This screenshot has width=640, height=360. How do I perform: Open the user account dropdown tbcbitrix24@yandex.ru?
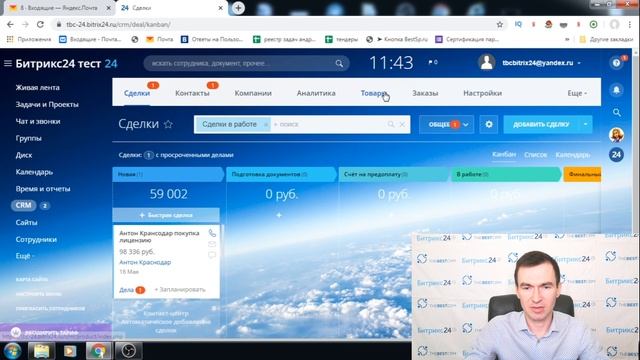click(541, 63)
